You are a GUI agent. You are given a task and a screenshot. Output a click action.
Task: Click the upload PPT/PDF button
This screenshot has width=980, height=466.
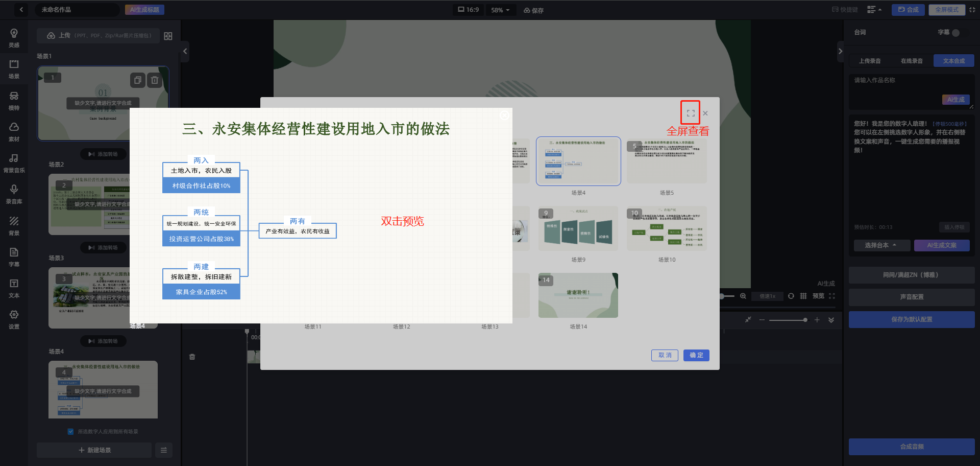[98, 36]
